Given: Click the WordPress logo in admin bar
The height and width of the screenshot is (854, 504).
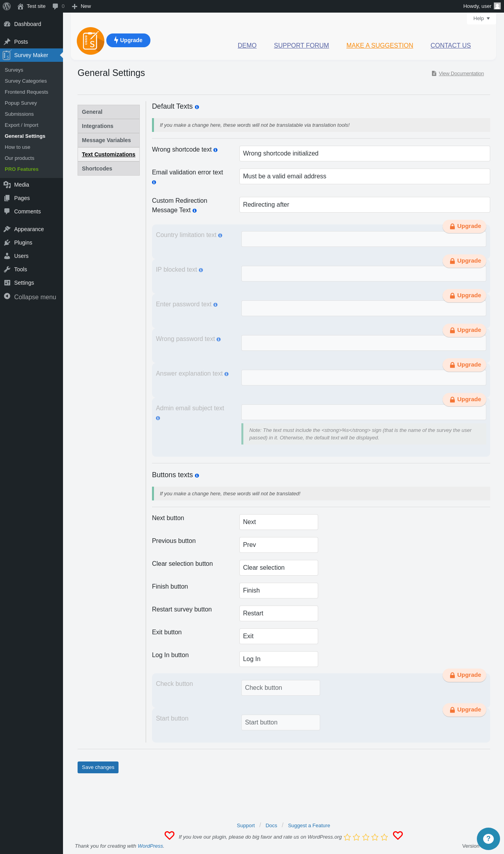Looking at the screenshot, I should (x=7, y=6).
